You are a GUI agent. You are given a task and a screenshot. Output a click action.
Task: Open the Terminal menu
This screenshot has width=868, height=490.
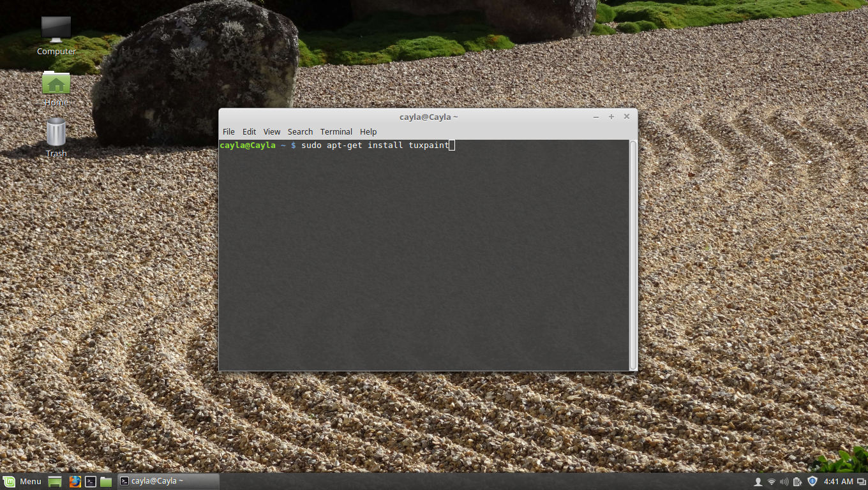click(336, 131)
